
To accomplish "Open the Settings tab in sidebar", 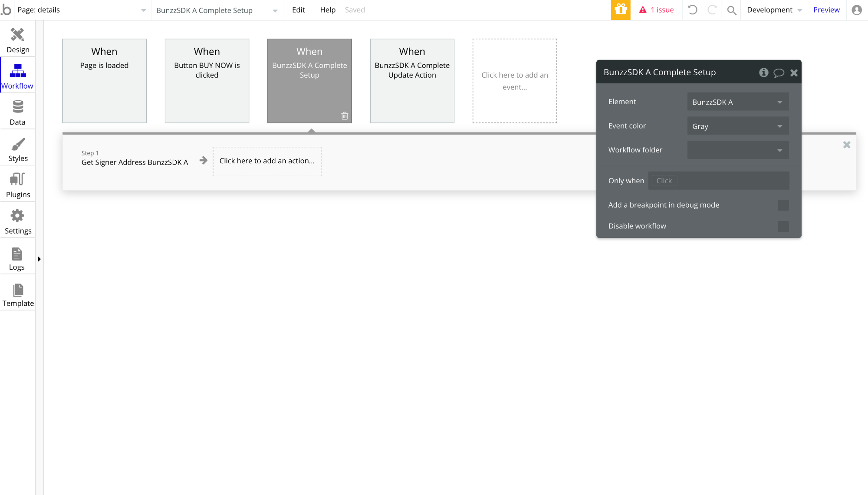I will coord(17,221).
